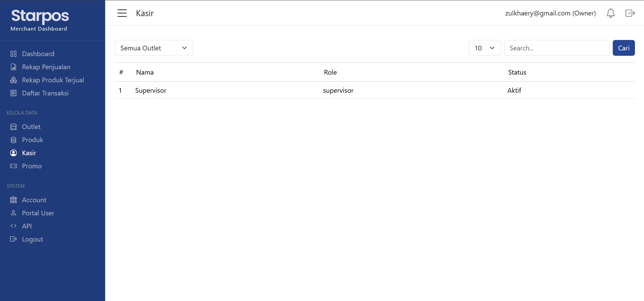Image resolution: width=644 pixels, height=301 pixels.
Task: Click the Account bank building icon
Action: (13, 200)
